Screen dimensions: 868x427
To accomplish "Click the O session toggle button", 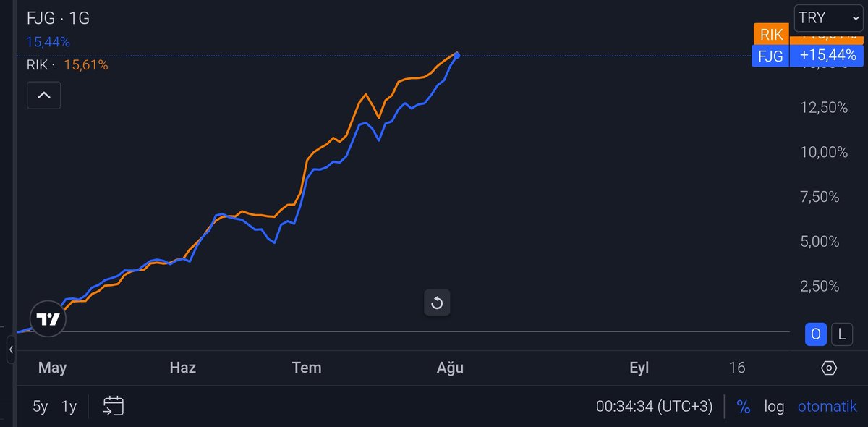I will click(816, 334).
